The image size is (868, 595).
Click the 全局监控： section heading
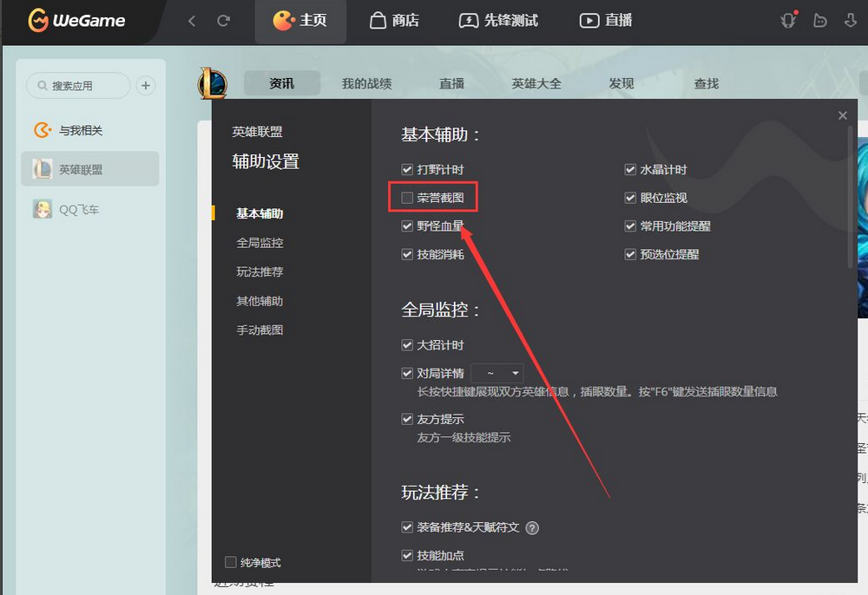(x=440, y=310)
